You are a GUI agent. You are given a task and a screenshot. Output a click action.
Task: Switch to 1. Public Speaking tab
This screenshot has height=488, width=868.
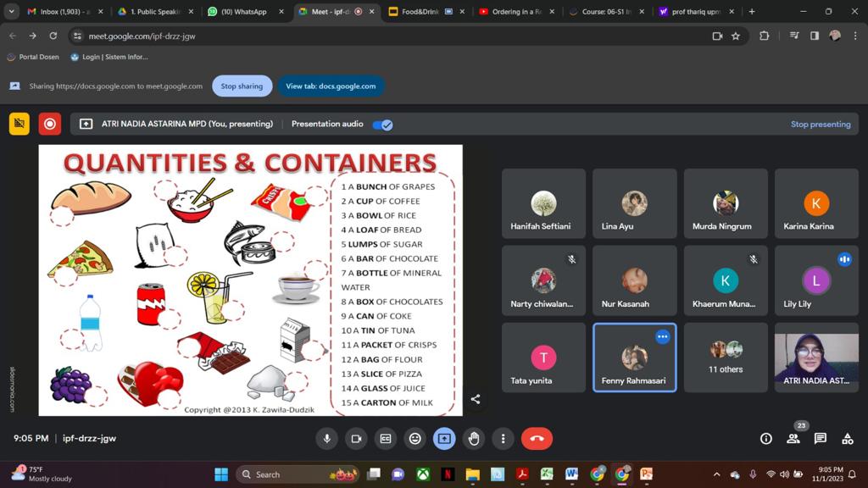(156, 12)
